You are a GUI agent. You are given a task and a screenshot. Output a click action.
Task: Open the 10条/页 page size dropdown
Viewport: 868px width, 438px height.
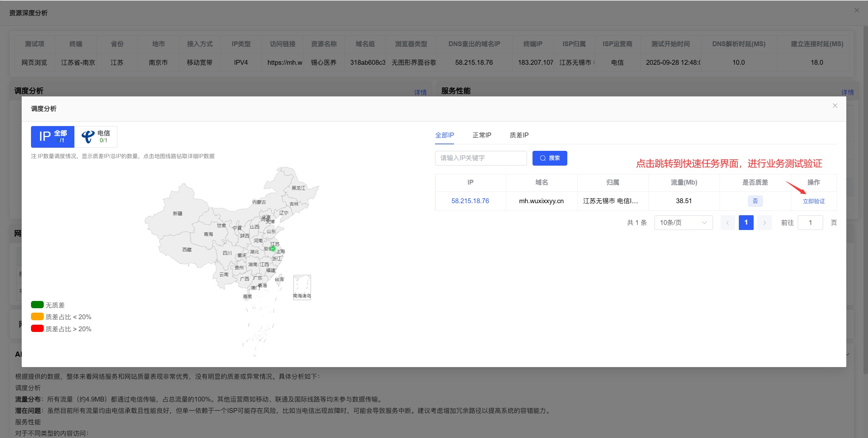pos(683,223)
